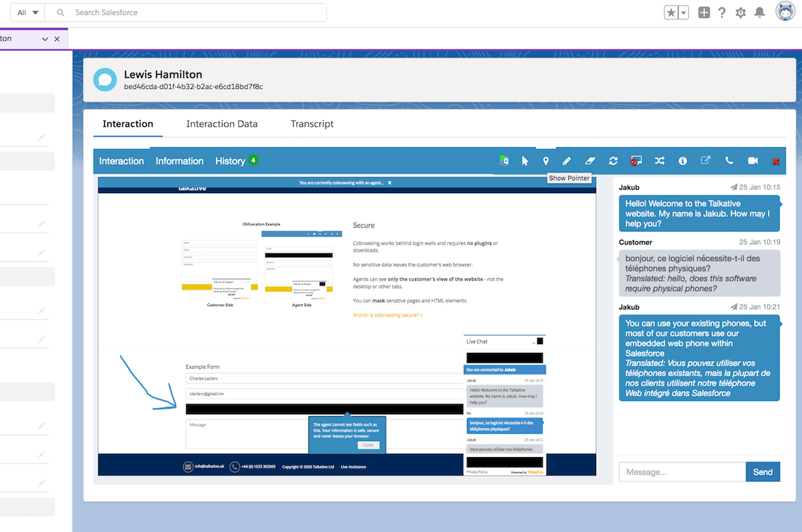Click the Live Chat widget header
Viewport: 802px width, 532px height.
pyautogui.click(x=505, y=342)
